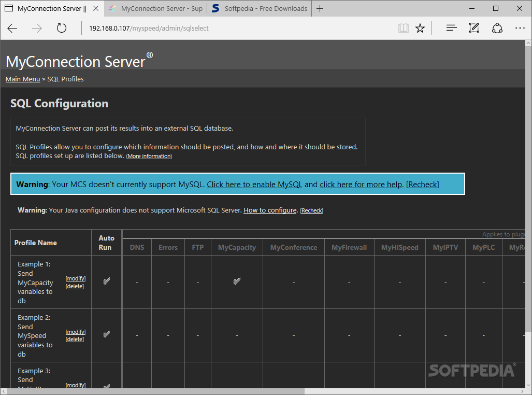
Task: Click the MyConnection Server title
Action: 79,60
